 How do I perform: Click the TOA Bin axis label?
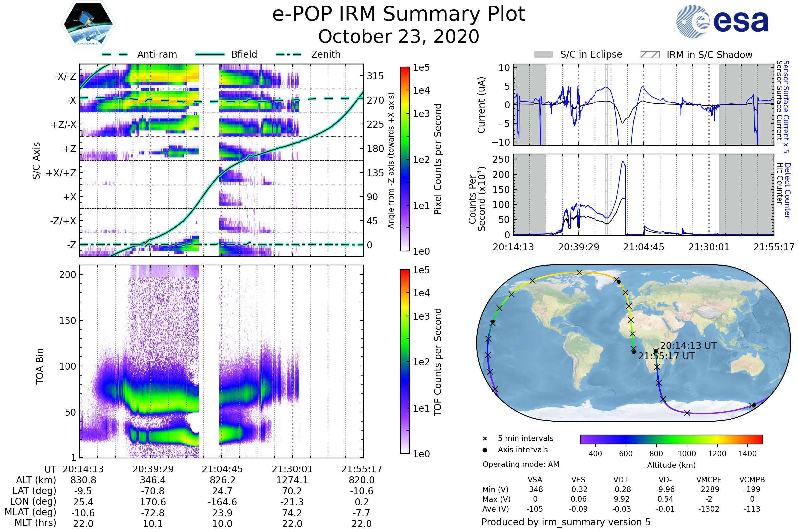tap(40, 366)
